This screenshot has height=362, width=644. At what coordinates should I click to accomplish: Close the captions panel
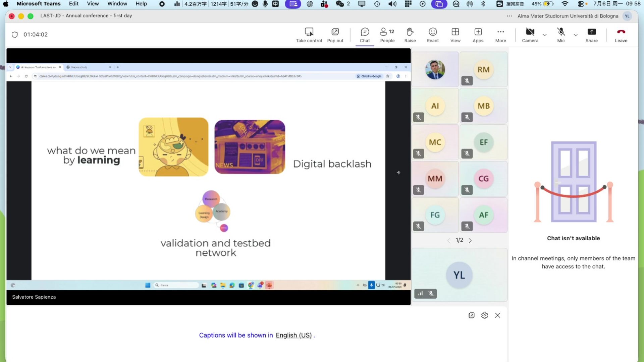[x=497, y=315]
